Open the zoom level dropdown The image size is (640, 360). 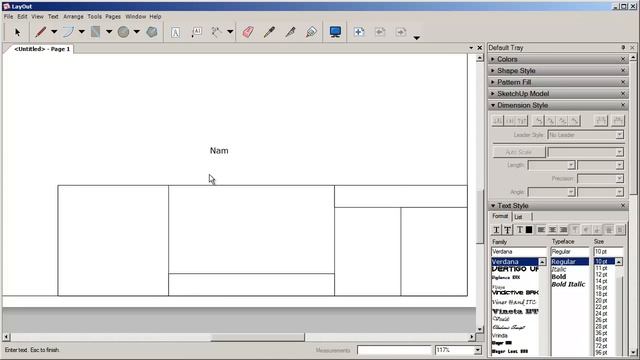(x=477, y=350)
